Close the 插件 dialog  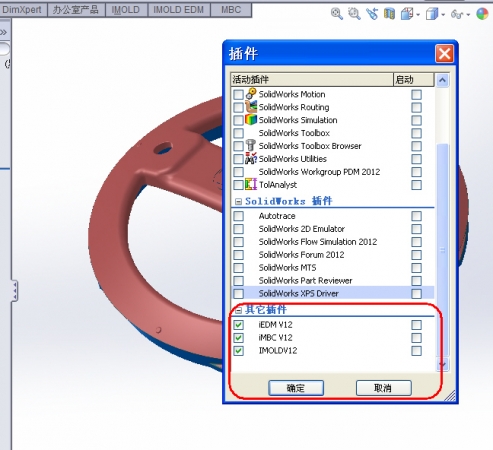click(444, 53)
